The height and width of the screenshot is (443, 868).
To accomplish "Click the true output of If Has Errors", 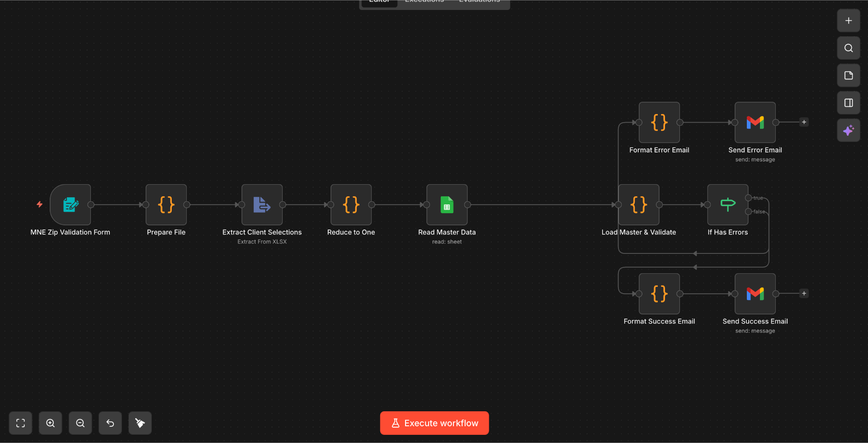I will [x=749, y=198].
